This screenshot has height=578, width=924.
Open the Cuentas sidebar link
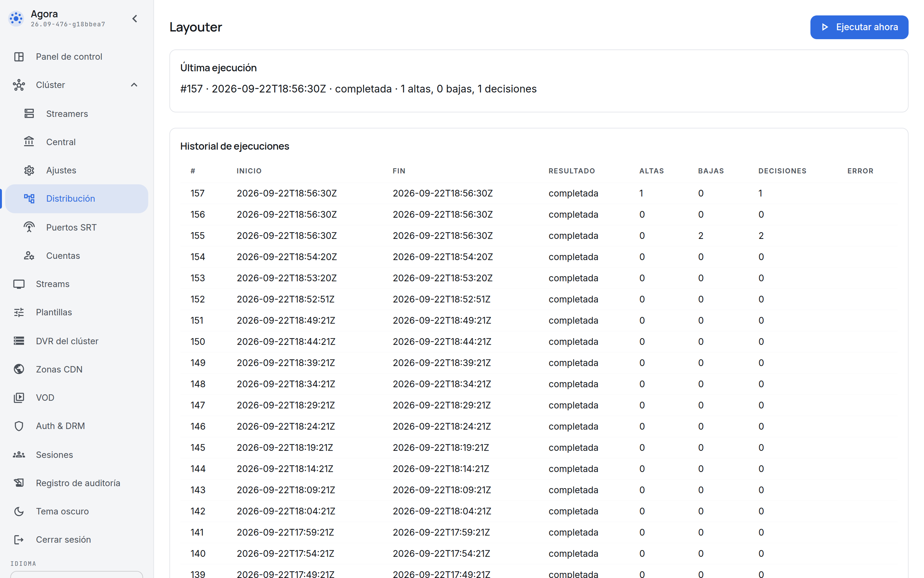77,255
